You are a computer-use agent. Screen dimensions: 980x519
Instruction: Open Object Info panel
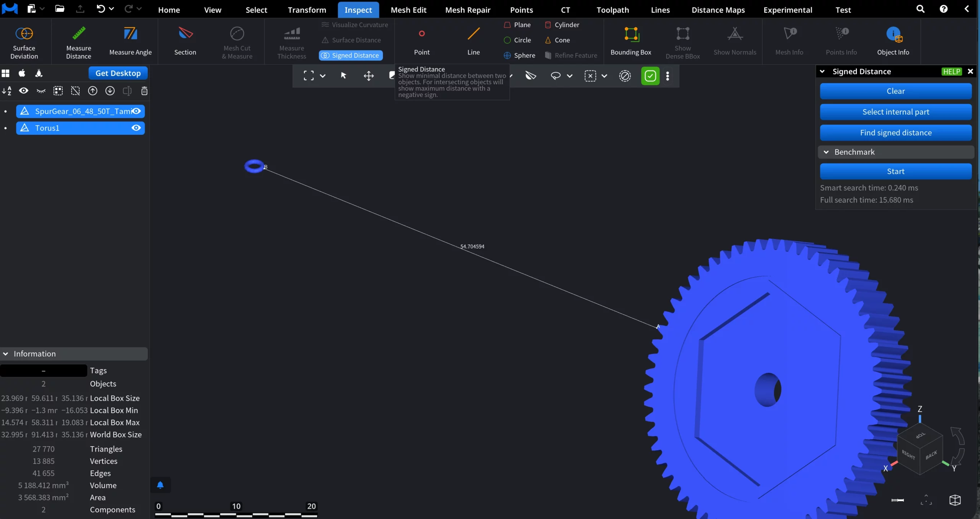point(893,41)
